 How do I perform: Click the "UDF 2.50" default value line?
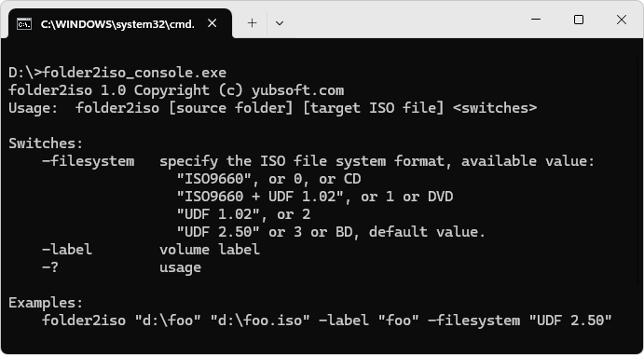(x=332, y=232)
